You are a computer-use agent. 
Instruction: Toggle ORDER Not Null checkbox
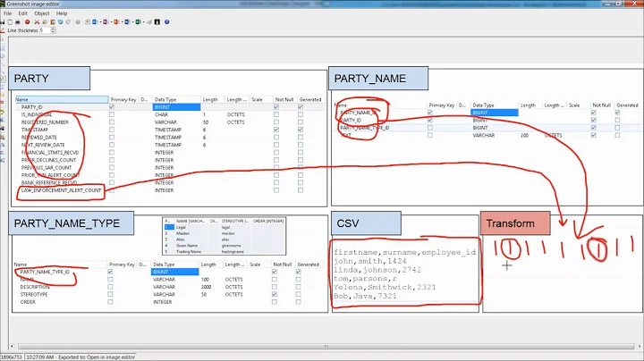275,302
